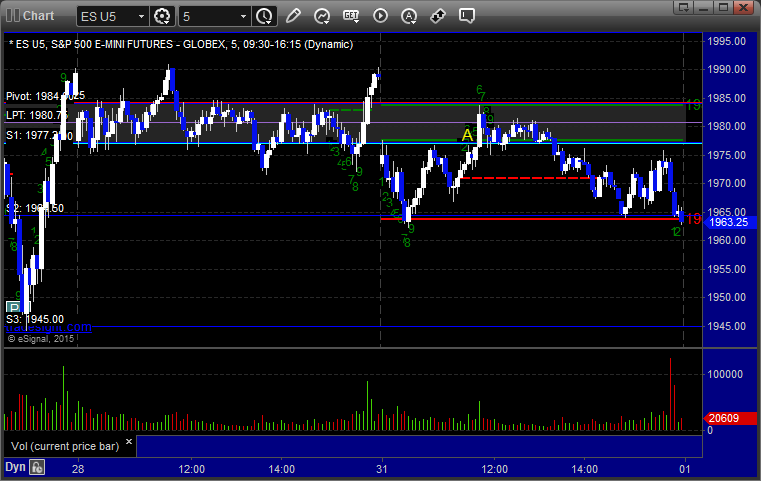Open the studies chart-line icon menu
Image resolution: width=761 pixels, height=481 pixels.
(322, 16)
